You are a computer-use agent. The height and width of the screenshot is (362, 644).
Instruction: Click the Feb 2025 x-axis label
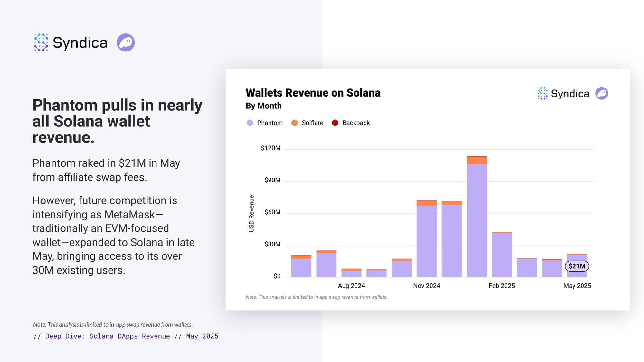tap(502, 286)
